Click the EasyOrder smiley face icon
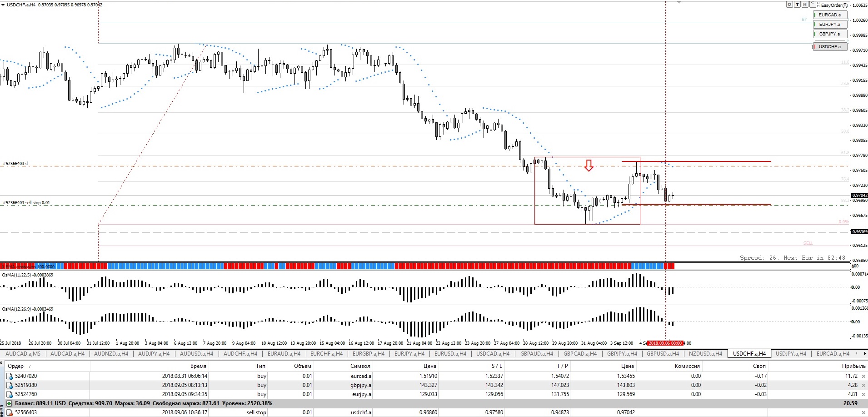The height and width of the screenshot is (417, 868). point(845,5)
